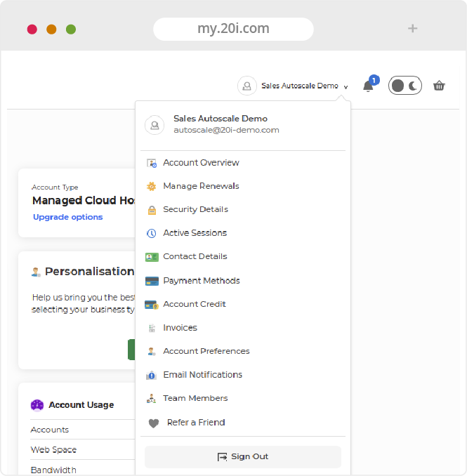Click the Security Details padlock icon
The width and height of the screenshot is (467, 476).
pos(151,210)
